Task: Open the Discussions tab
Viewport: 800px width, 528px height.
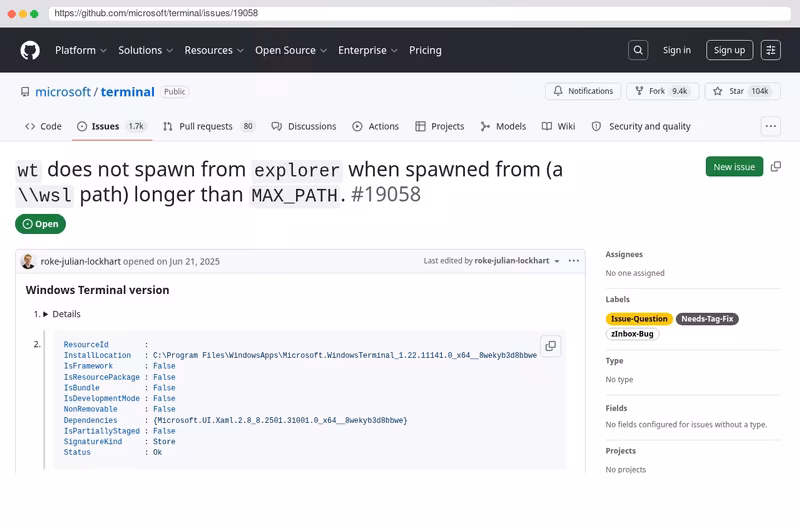Action: 304,127
